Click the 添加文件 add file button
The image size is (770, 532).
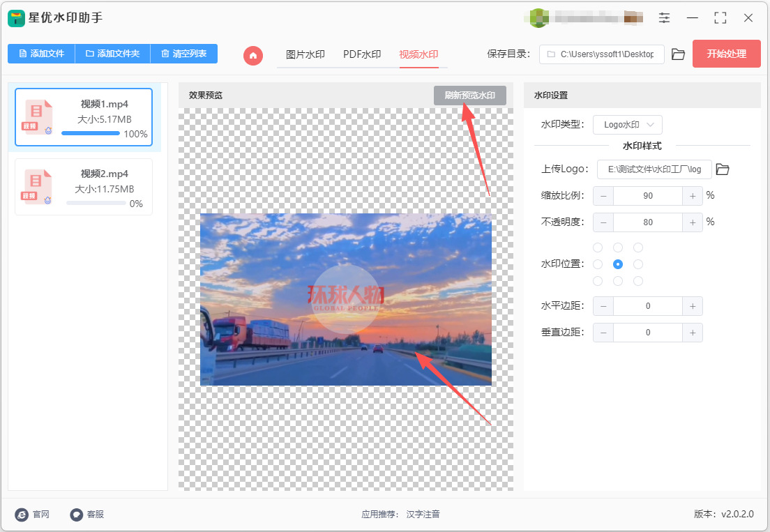[41, 54]
